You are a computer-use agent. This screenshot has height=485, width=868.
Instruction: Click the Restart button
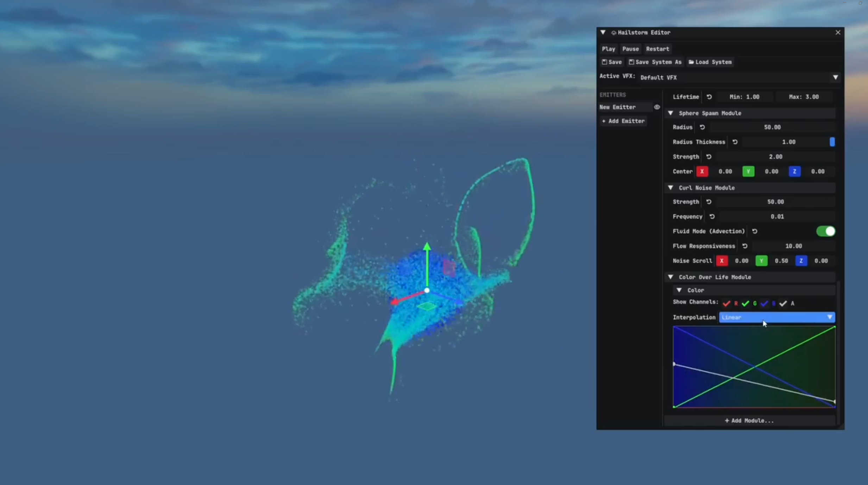click(658, 49)
